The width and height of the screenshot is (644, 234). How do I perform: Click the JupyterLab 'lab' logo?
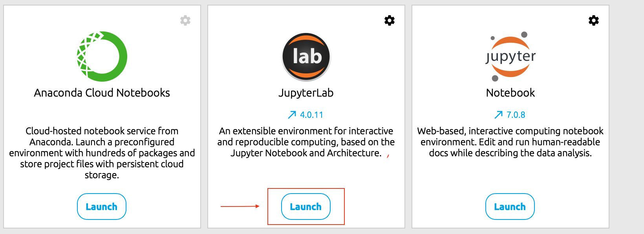click(306, 57)
